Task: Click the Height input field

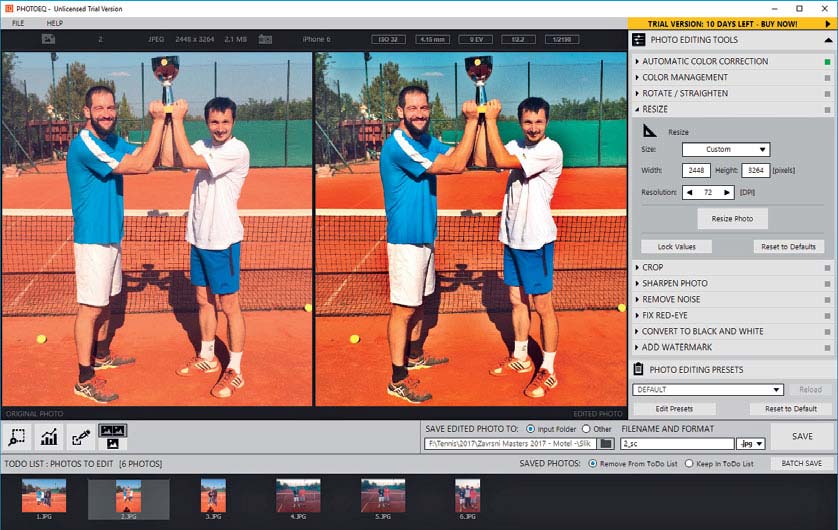Action: [x=756, y=170]
